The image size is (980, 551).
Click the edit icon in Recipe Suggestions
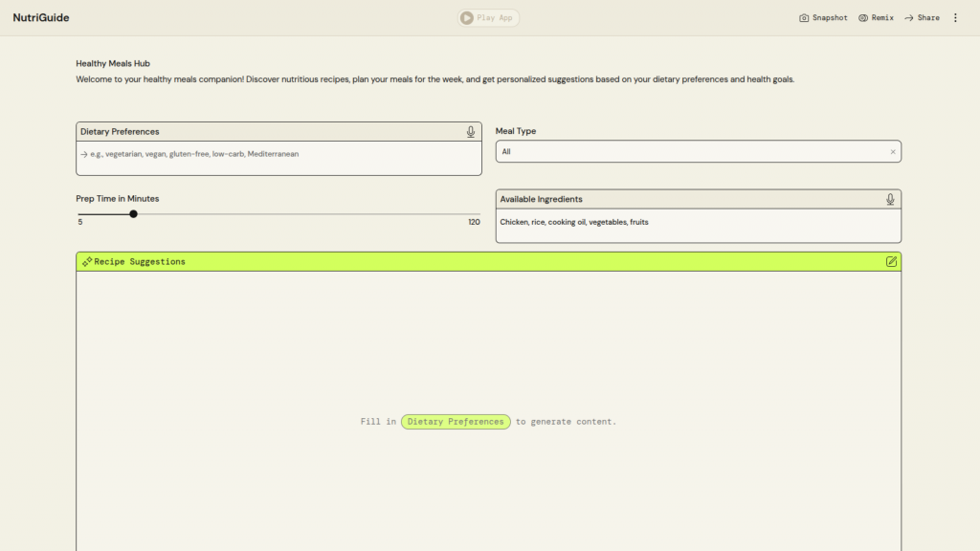click(891, 261)
